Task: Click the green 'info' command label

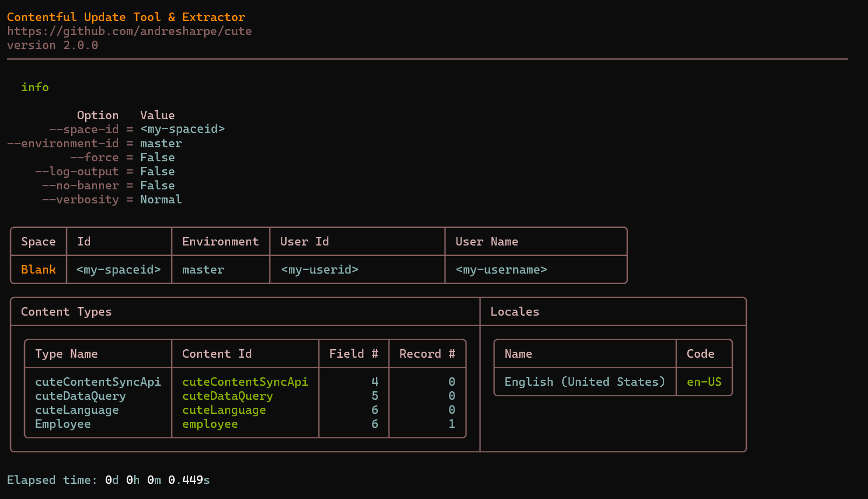Action: coord(35,87)
